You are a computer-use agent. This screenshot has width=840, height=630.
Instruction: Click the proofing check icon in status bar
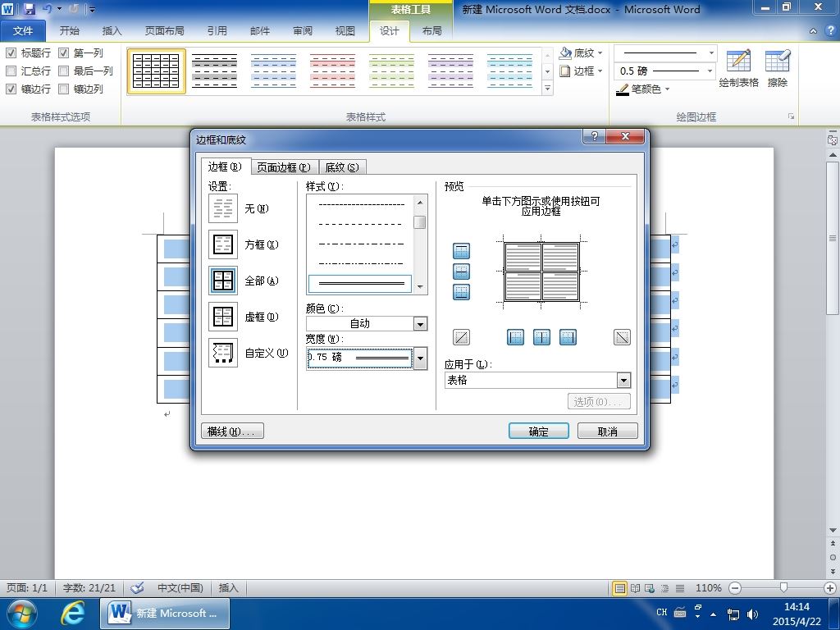(138, 587)
